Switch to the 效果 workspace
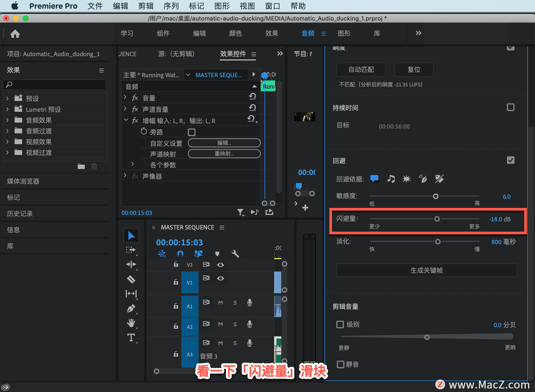535x392 pixels. (x=271, y=33)
